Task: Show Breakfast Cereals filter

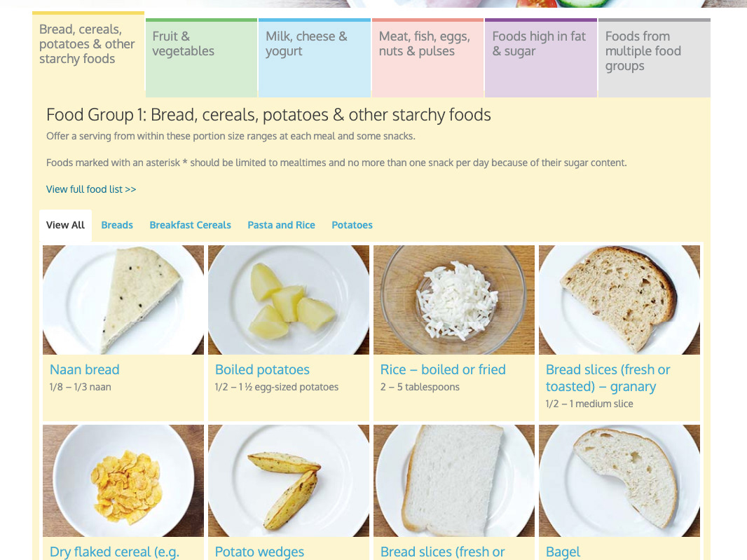Action: [190, 225]
